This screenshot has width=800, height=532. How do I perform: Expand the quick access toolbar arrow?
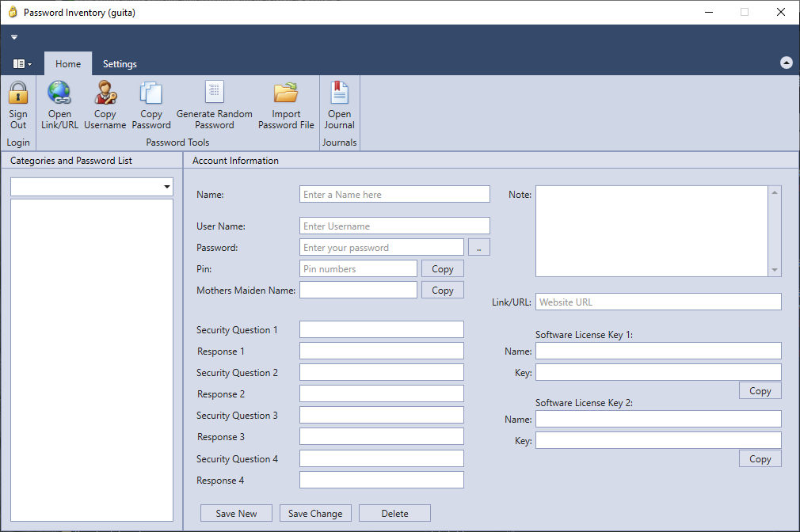click(14, 36)
